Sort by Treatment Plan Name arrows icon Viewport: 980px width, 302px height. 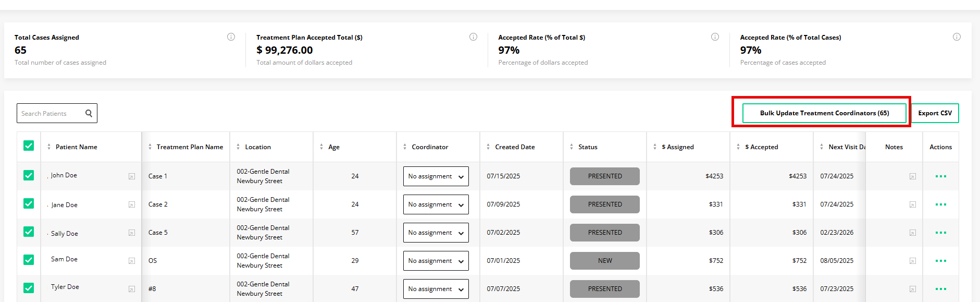pos(150,147)
